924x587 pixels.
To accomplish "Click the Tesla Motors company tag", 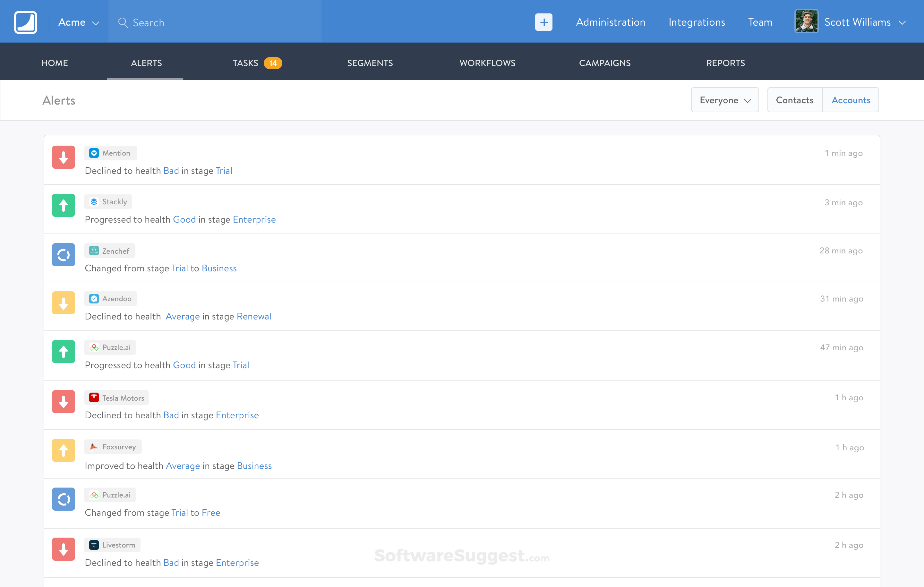I will tap(117, 398).
